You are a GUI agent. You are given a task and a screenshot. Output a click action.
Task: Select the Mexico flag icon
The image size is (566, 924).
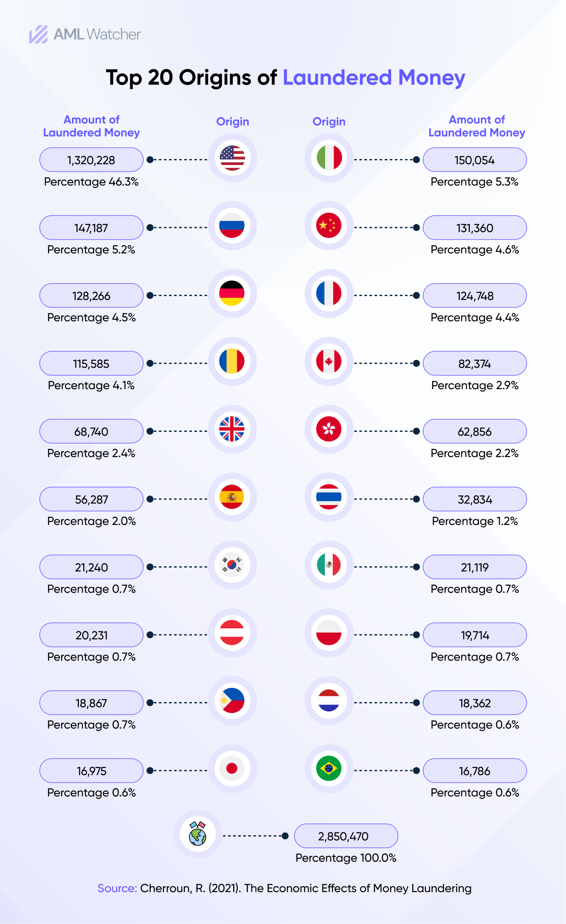[x=329, y=565]
